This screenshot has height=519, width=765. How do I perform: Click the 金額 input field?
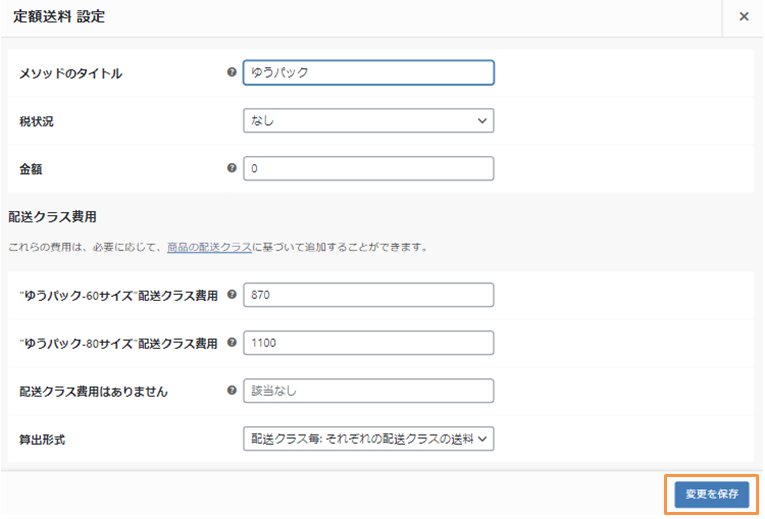[x=368, y=168]
